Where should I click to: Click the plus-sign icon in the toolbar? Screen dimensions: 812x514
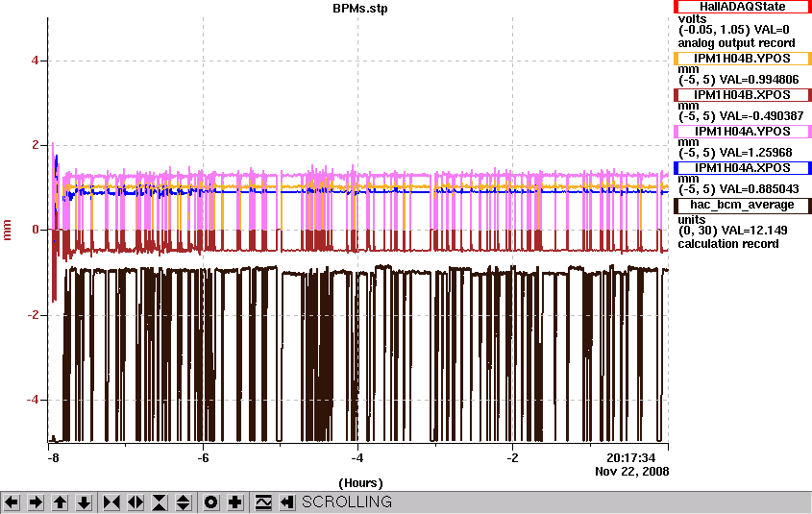tap(235, 502)
